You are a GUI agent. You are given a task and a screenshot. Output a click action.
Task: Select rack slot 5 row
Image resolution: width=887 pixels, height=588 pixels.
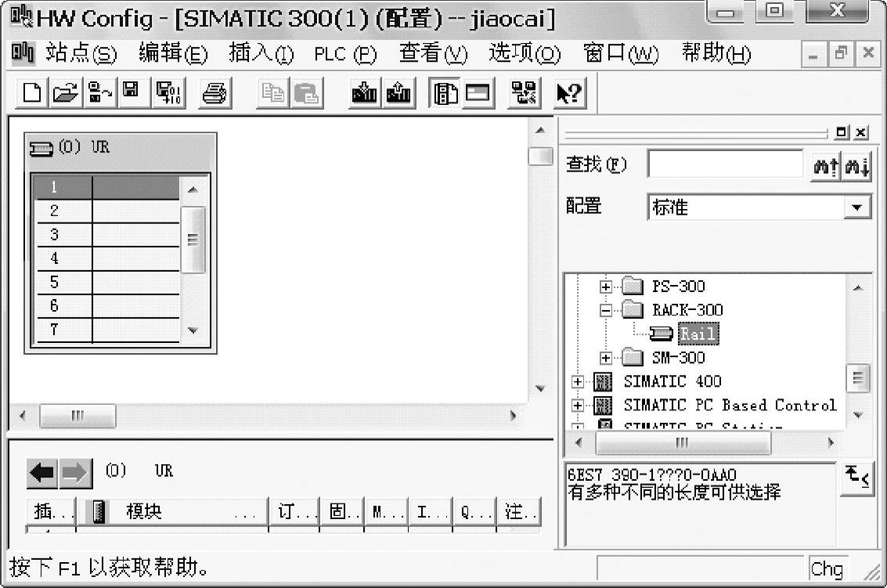[107, 283]
